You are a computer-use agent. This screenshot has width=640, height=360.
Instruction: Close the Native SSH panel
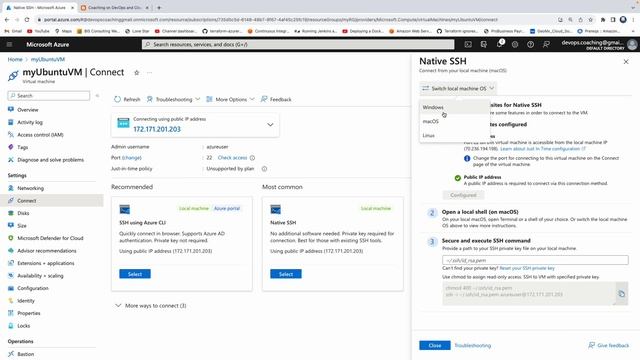click(x=626, y=62)
